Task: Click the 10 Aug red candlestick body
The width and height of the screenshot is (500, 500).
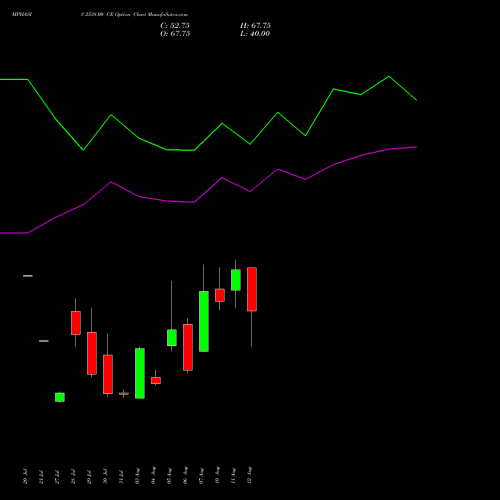Action: [x=220, y=295]
